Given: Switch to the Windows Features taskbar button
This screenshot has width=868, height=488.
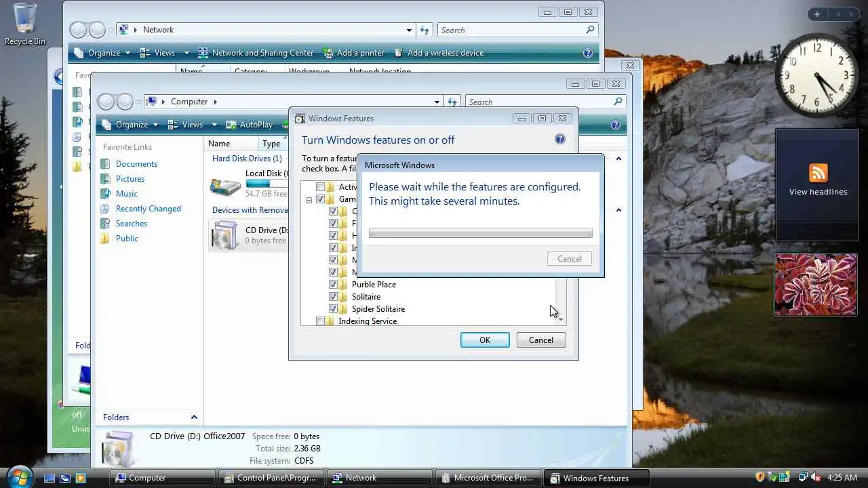Looking at the screenshot, I should (x=597, y=478).
